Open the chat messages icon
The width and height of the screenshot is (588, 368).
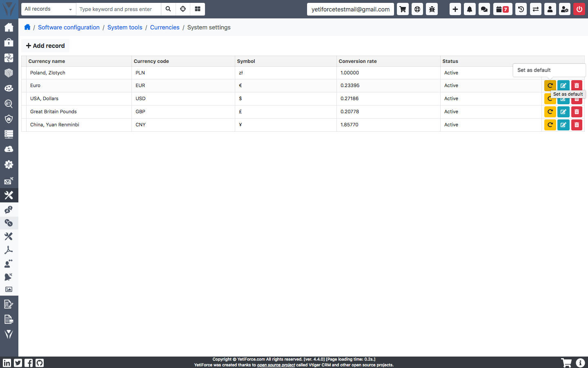[484, 9]
